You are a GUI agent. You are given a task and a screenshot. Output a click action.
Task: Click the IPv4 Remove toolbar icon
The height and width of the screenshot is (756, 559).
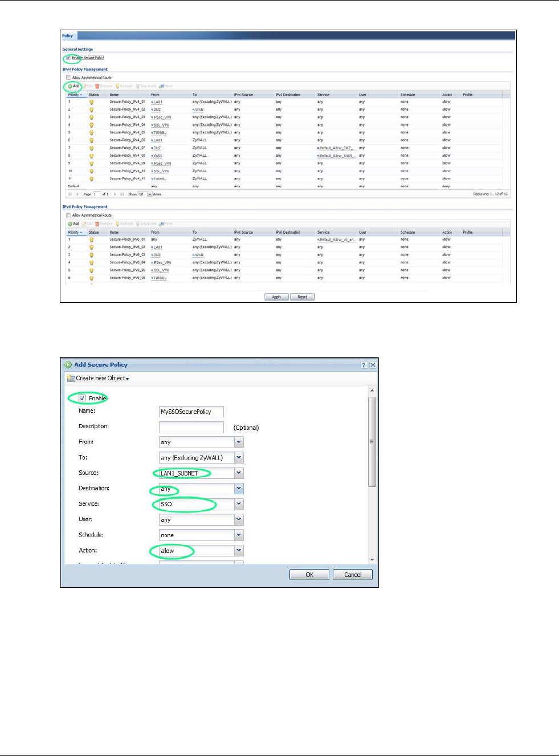point(97,86)
